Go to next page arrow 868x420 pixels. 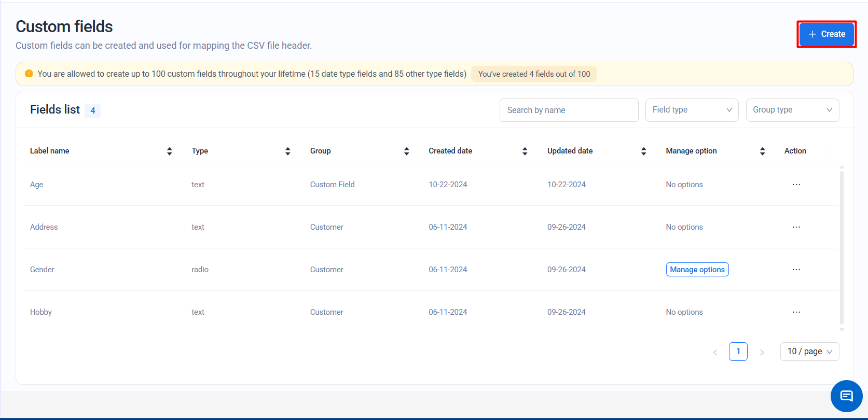point(762,352)
